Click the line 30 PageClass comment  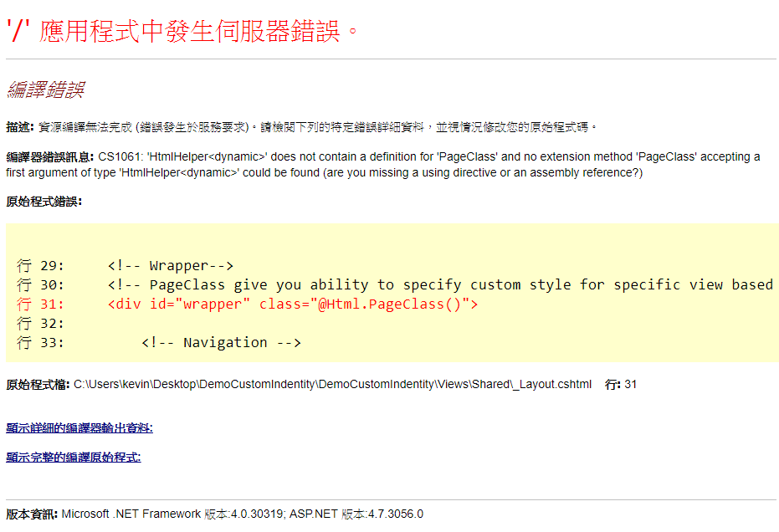[439, 285]
